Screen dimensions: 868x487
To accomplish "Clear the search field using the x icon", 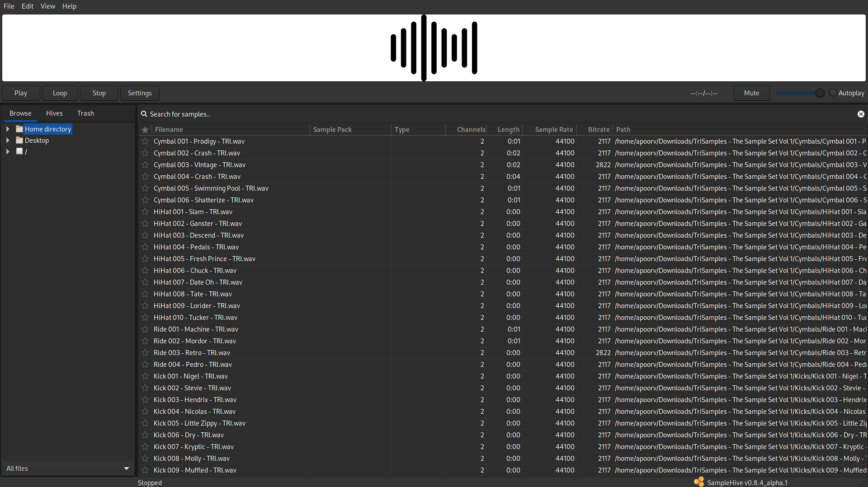I will [860, 114].
